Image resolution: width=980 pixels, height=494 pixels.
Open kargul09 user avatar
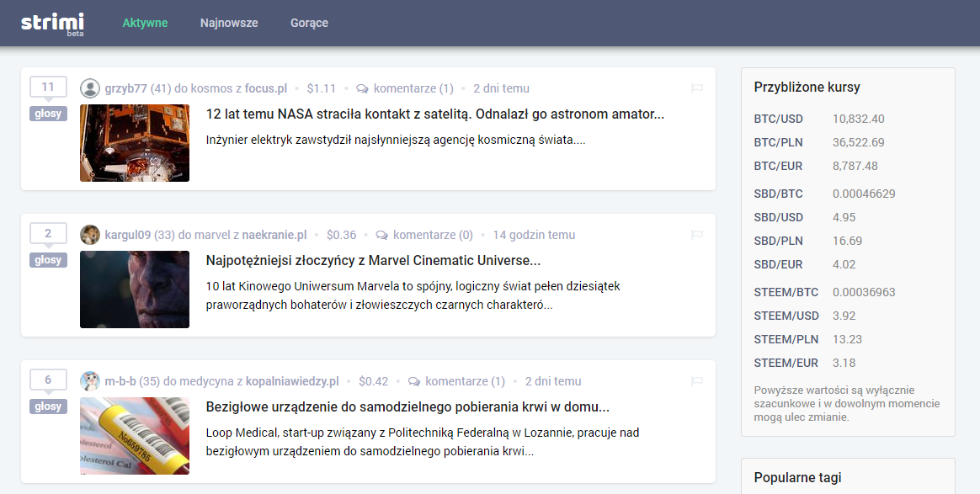pos(90,235)
